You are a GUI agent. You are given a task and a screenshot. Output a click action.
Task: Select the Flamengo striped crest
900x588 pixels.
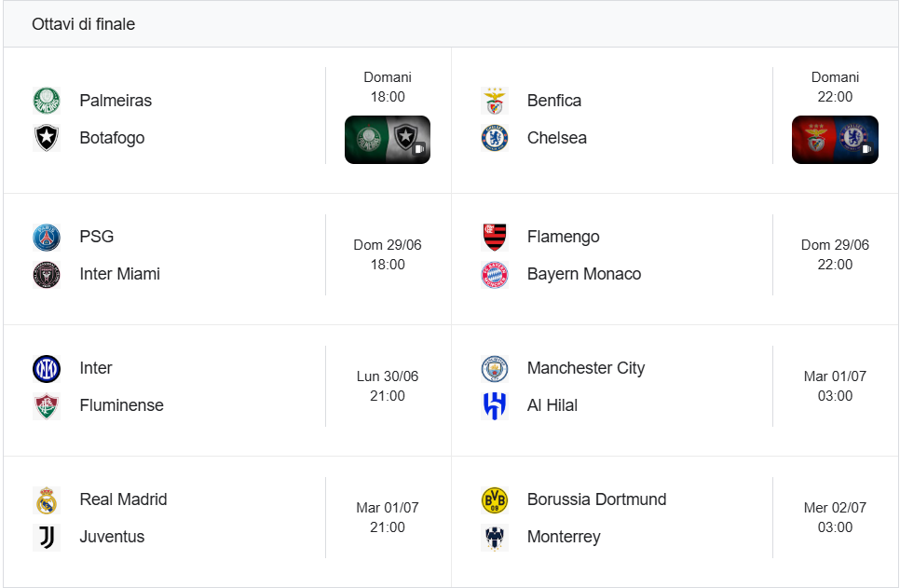[x=494, y=237]
